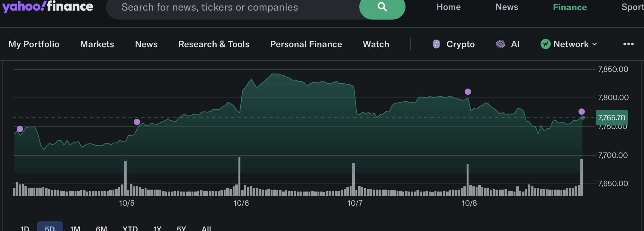Switch the chart range to 1M
Viewport: 644px width, 231px height.
[75, 228]
